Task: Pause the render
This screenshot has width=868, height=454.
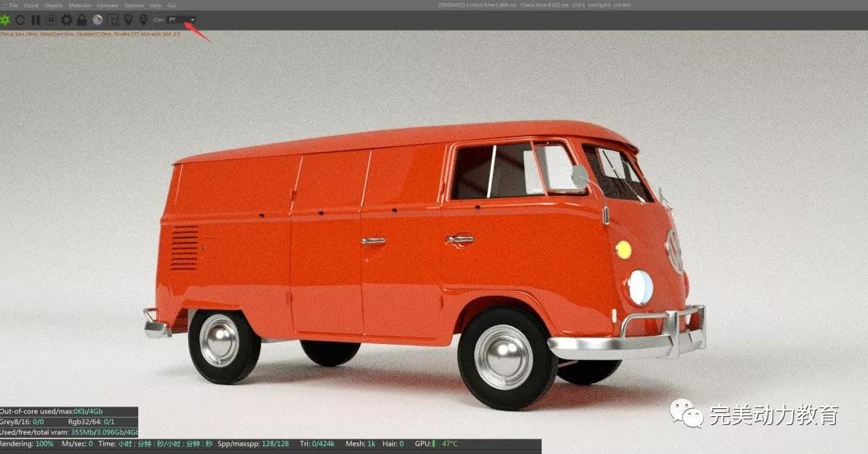Action: pos(35,20)
